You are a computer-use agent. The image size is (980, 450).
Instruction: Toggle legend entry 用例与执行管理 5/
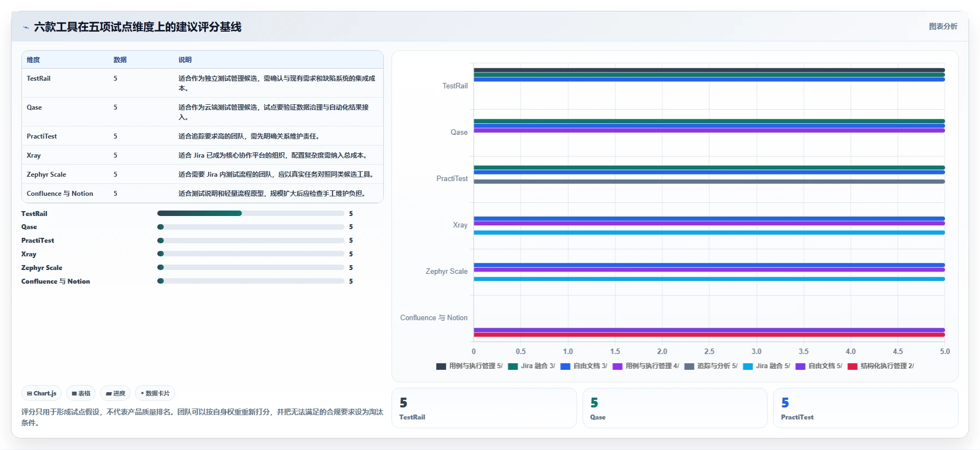click(x=469, y=366)
